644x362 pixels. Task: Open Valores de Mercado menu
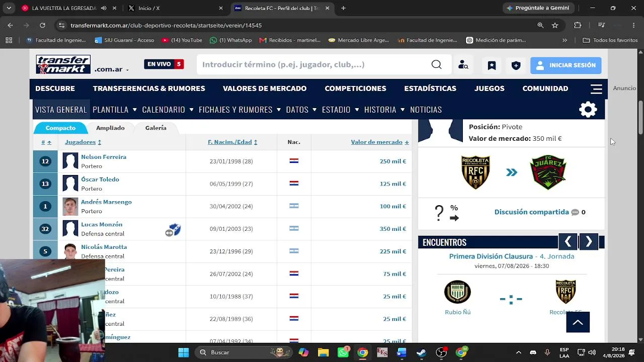tap(265, 88)
